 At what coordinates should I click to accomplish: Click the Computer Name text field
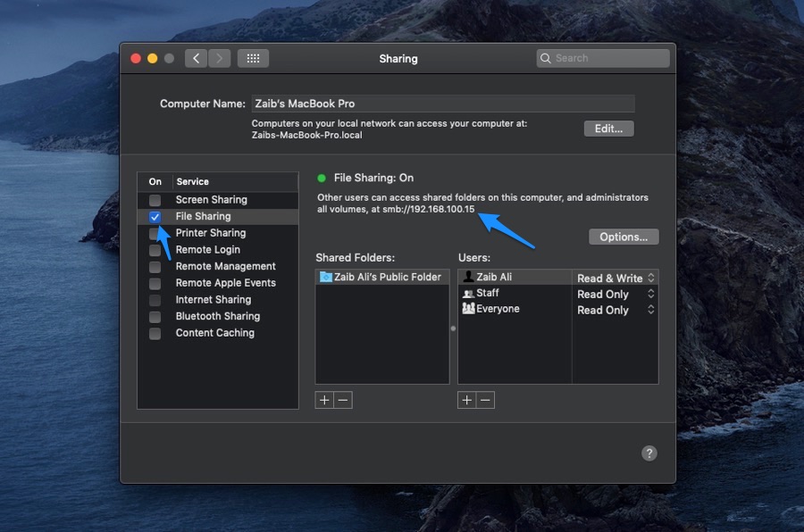click(443, 104)
